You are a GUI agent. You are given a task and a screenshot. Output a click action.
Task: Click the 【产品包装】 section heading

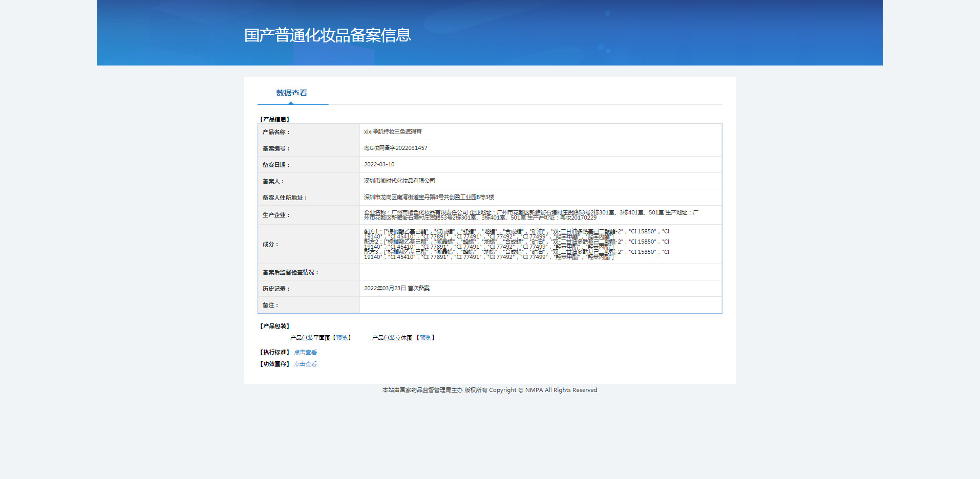coord(274,326)
